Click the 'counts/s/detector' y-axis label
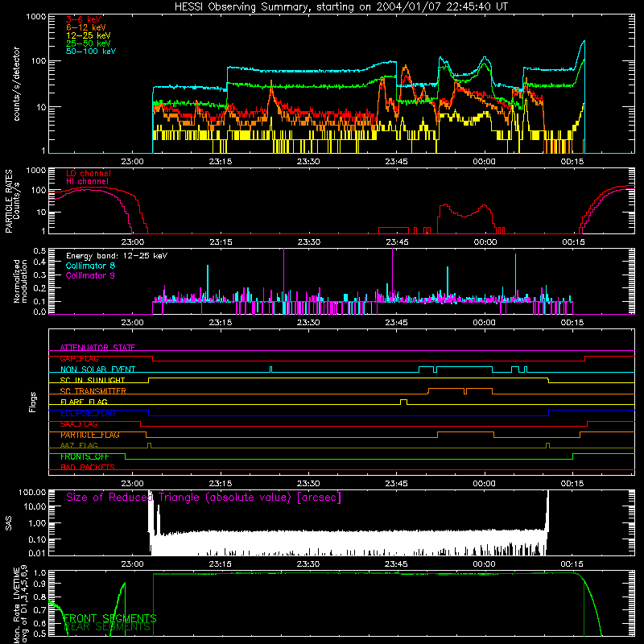 (16, 84)
